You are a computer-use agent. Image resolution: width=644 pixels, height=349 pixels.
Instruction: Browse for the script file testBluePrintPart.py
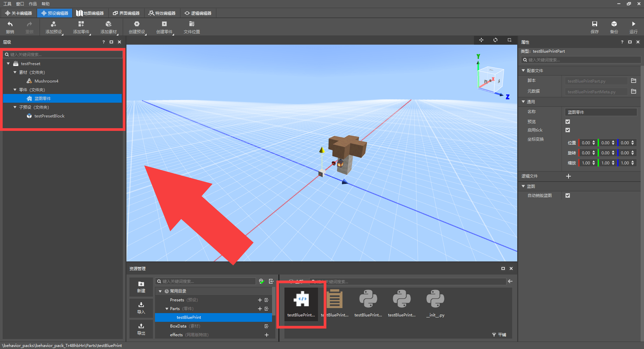pos(634,81)
